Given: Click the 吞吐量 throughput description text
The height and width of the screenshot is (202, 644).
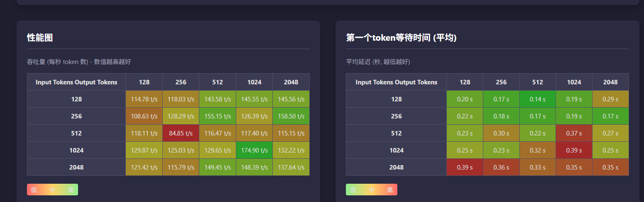Looking at the screenshot, I should (79, 62).
